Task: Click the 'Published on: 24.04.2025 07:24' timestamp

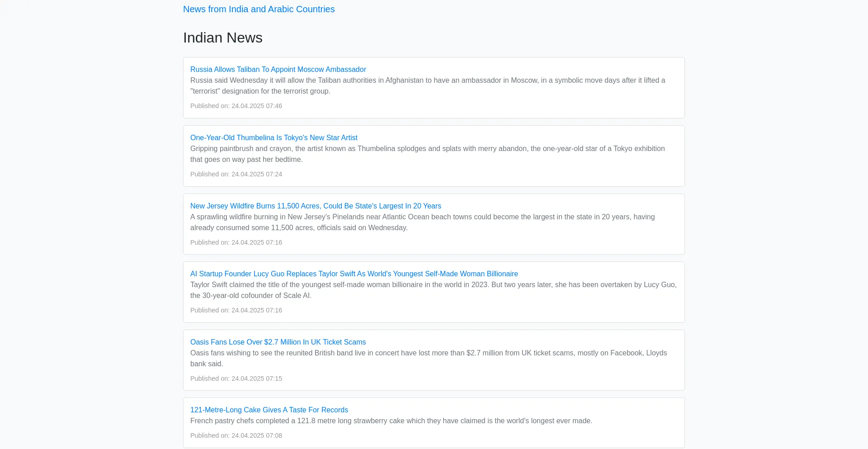Action: 236,174
